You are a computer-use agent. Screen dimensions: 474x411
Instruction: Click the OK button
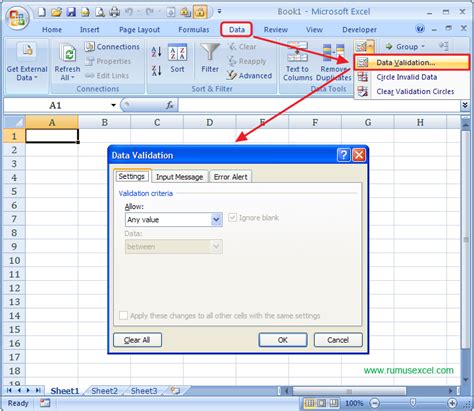coord(283,340)
